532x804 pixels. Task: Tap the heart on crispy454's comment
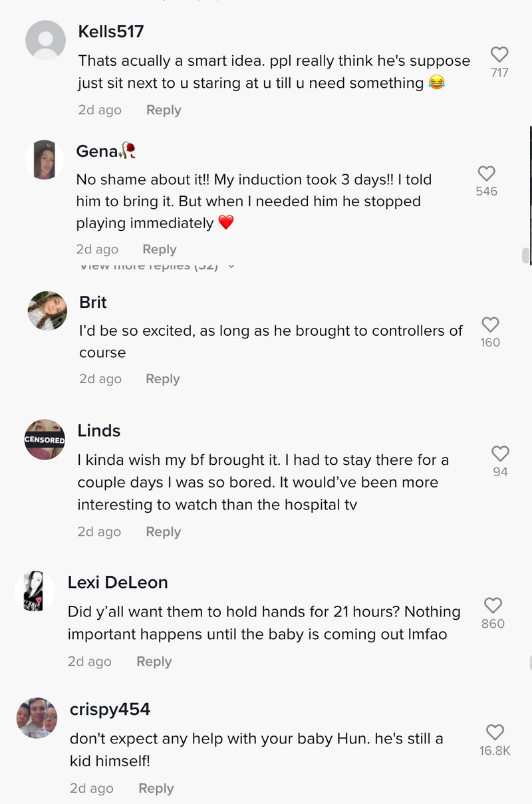495,732
